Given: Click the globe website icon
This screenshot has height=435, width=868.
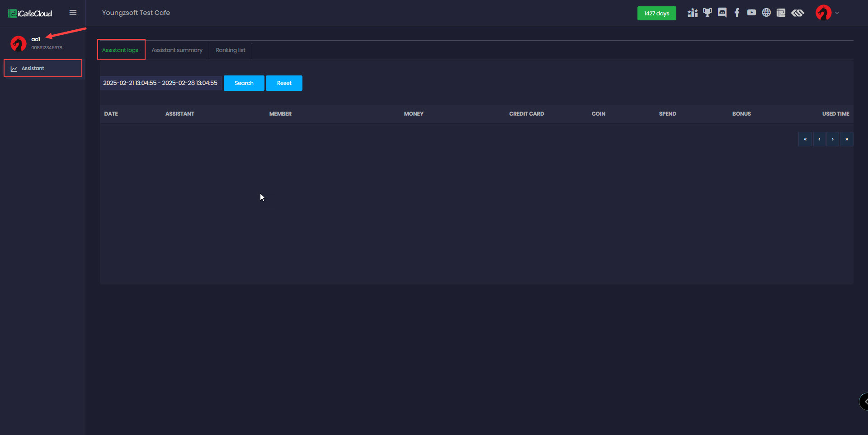Looking at the screenshot, I should (x=766, y=13).
